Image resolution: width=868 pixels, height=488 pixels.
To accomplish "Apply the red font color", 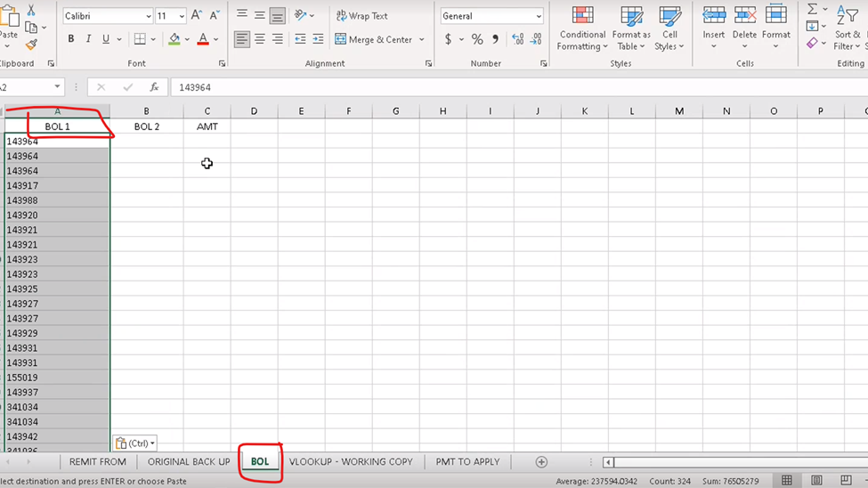I will click(x=203, y=39).
